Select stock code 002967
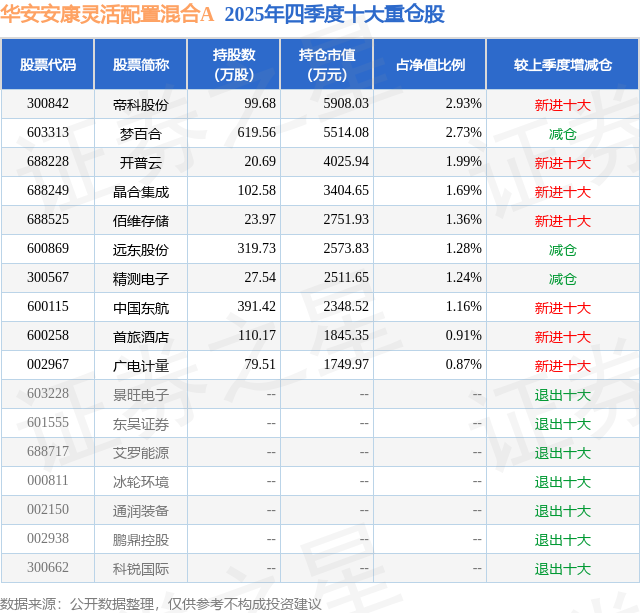This screenshot has width=640, height=613. point(47,366)
